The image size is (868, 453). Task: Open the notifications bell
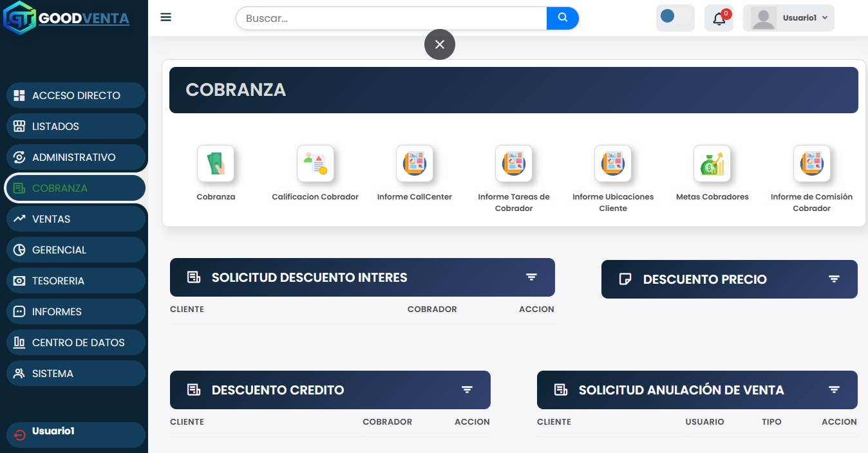tap(719, 19)
